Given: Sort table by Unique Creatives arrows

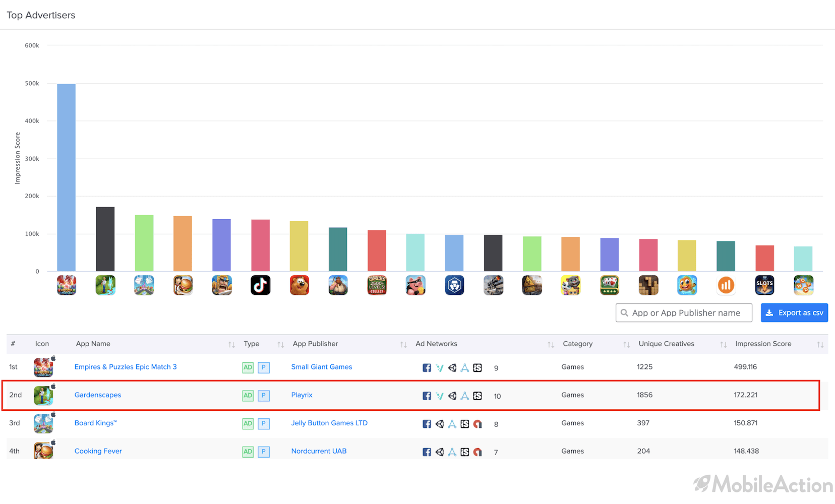Looking at the screenshot, I should 723,345.
